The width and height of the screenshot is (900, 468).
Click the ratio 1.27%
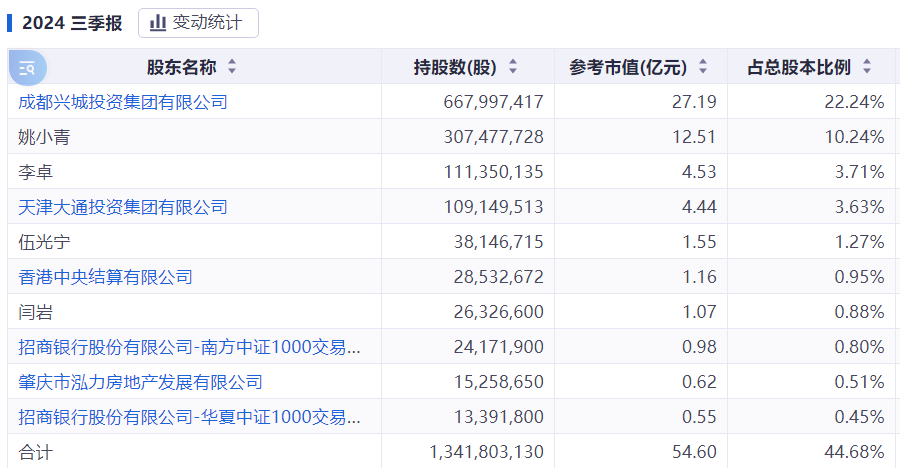[x=859, y=242]
